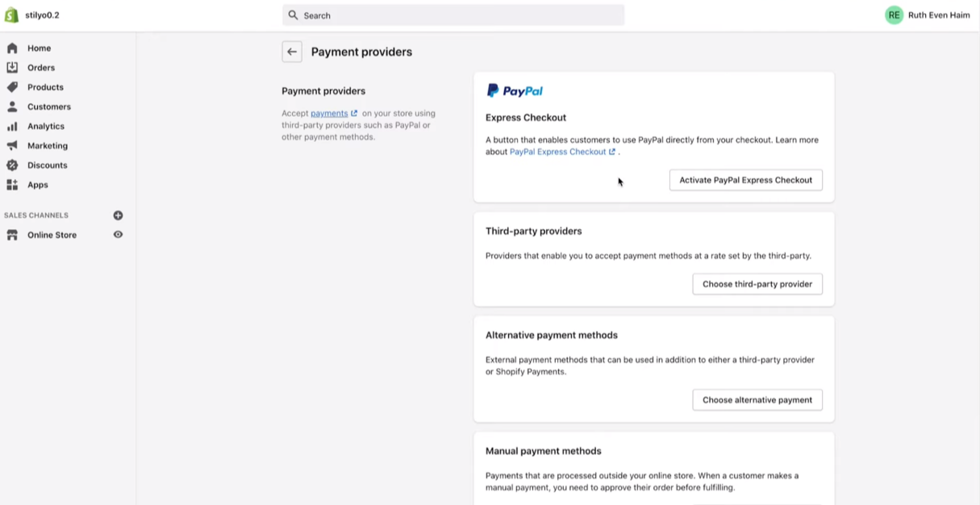Open the PayPal Express Checkout link
This screenshot has height=505, width=980.
pyautogui.click(x=557, y=152)
